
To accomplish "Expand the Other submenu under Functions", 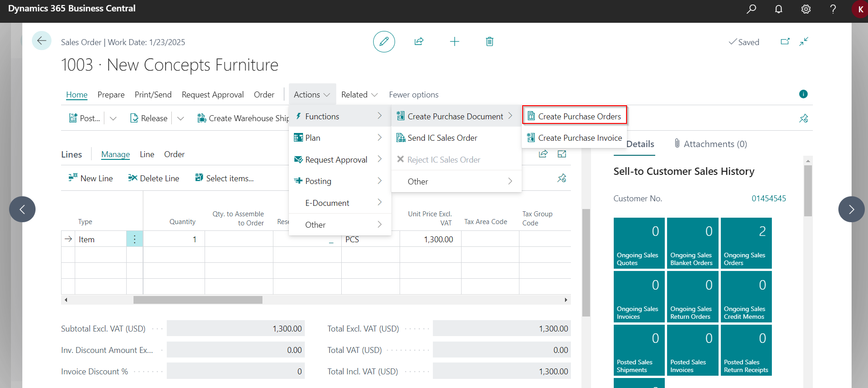I will [456, 181].
